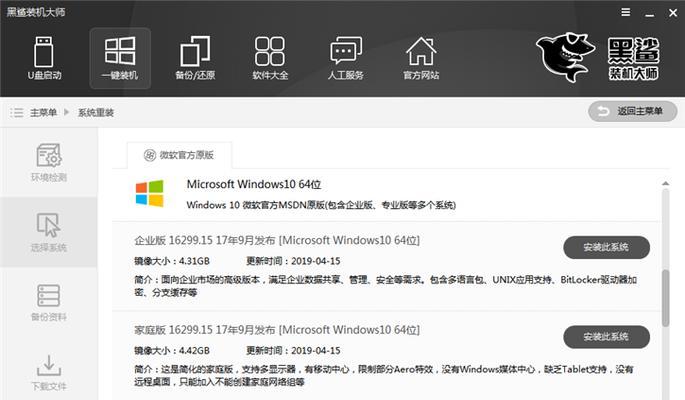Click the Windows 10 微软官方MSDN原版 description
This screenshot has width=685, height=400.
pyautogui.click(x=321, y=205)
